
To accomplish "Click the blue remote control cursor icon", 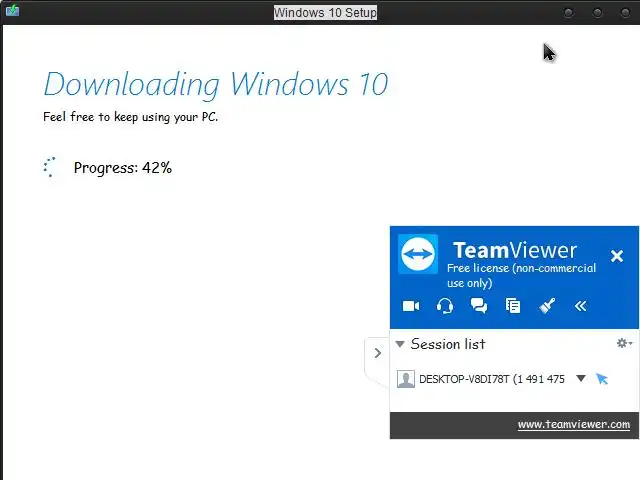I will [x=602, y=379].
